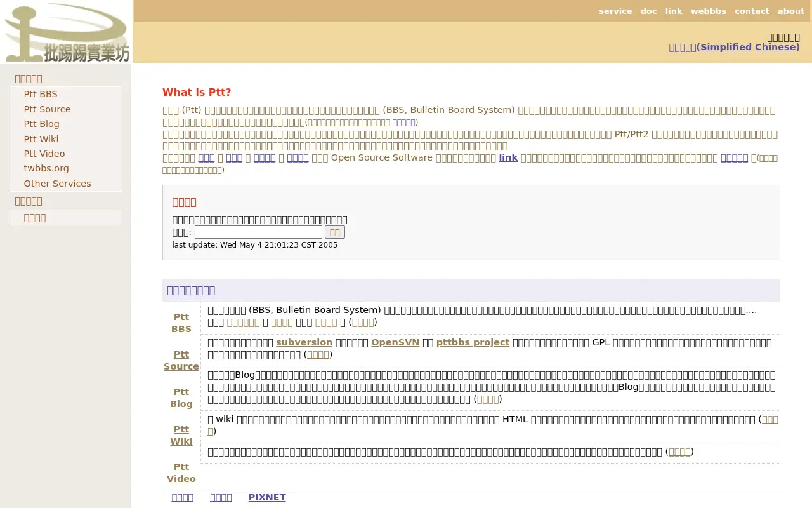Follow the subversion link
The image size is (812, 508).
coord(304,342)
